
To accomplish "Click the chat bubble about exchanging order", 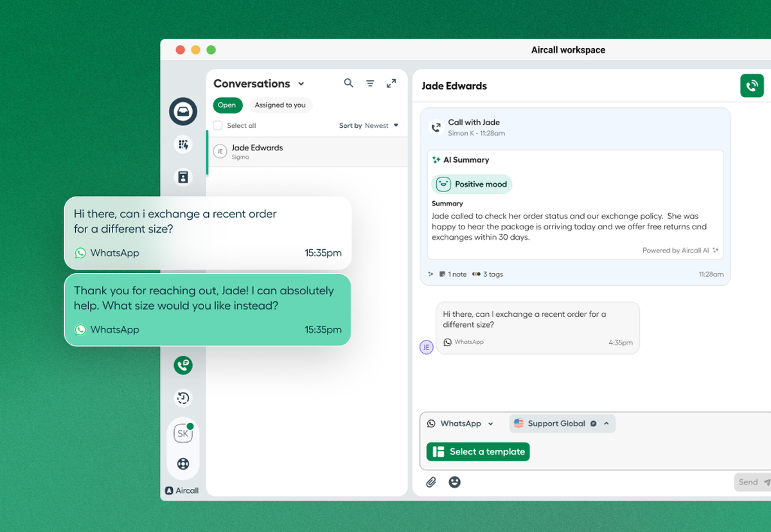I will click(x=538, y=328).
